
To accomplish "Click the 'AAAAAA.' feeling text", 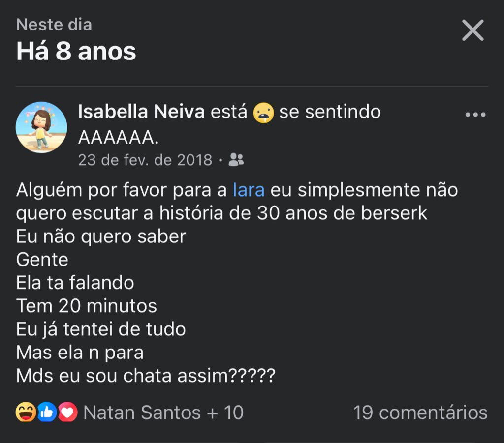I will tap(118, 138).
